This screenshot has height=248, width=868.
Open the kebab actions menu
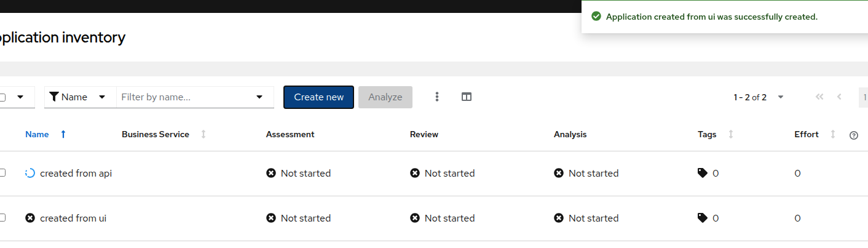point(437,97)
